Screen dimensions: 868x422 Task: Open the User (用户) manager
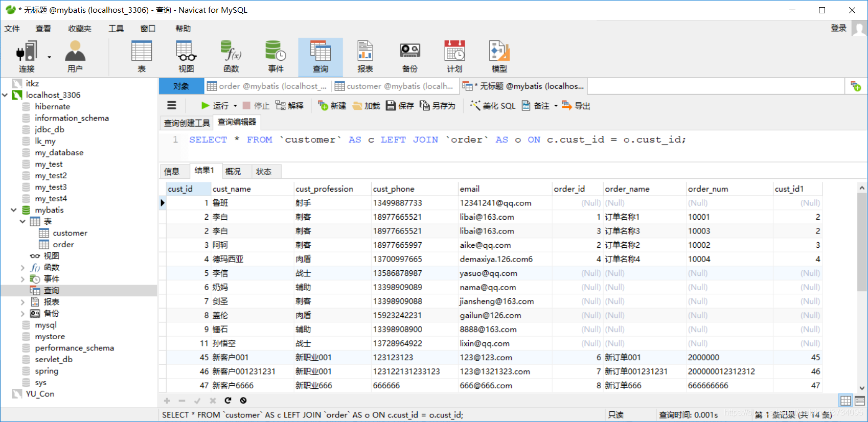75,56
